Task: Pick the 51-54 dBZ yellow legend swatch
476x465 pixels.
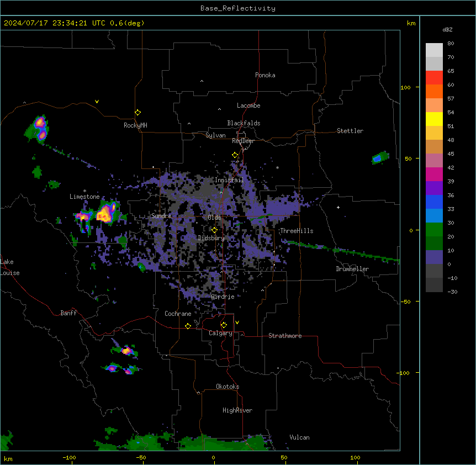Action: point(434,119)
